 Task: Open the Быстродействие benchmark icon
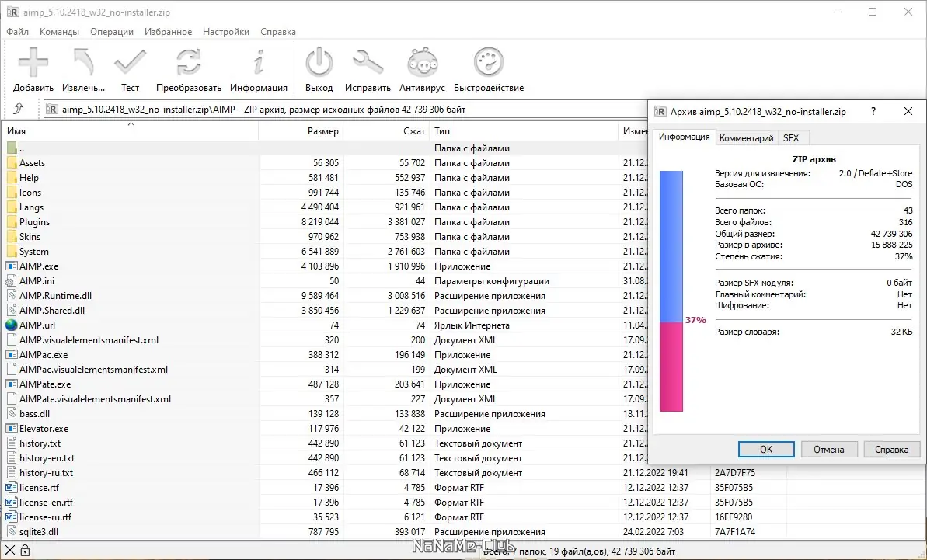coord(488,63)
